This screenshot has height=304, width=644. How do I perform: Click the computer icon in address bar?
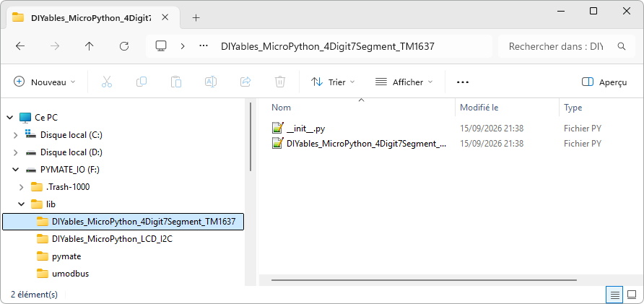(x=161, y=45)
